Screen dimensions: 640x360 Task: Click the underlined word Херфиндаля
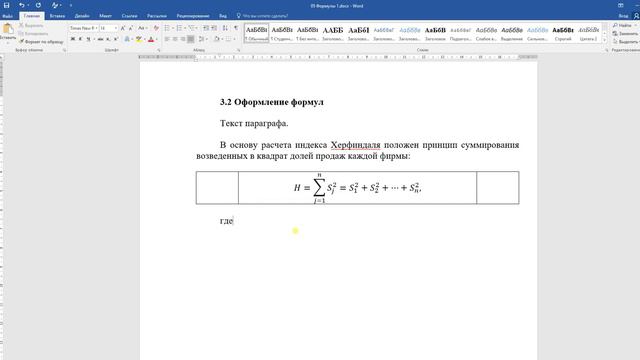(x=355, y=145)
